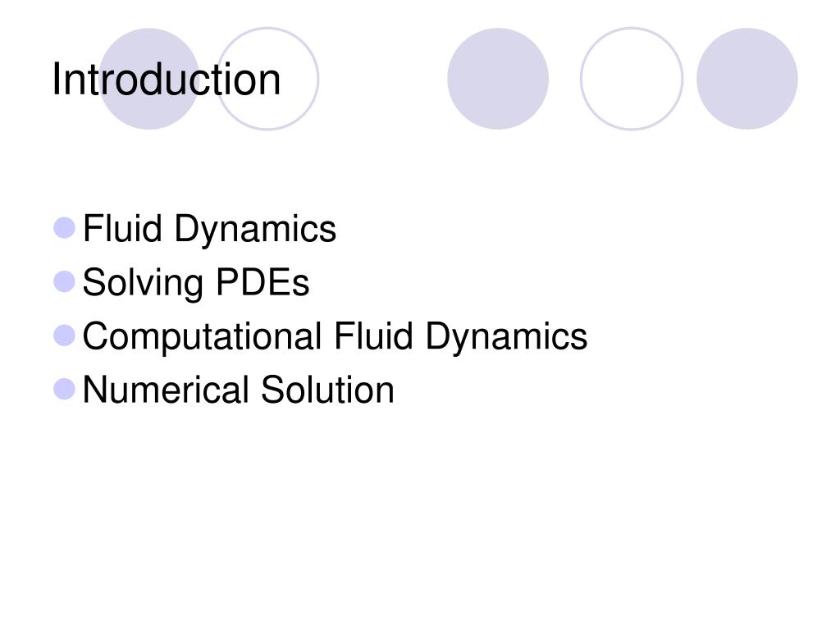Click Dynamics in the Computational Fluid Dynamics line
Image resolution: width=840 pixels, height=630 pixels.
point(506,337)
